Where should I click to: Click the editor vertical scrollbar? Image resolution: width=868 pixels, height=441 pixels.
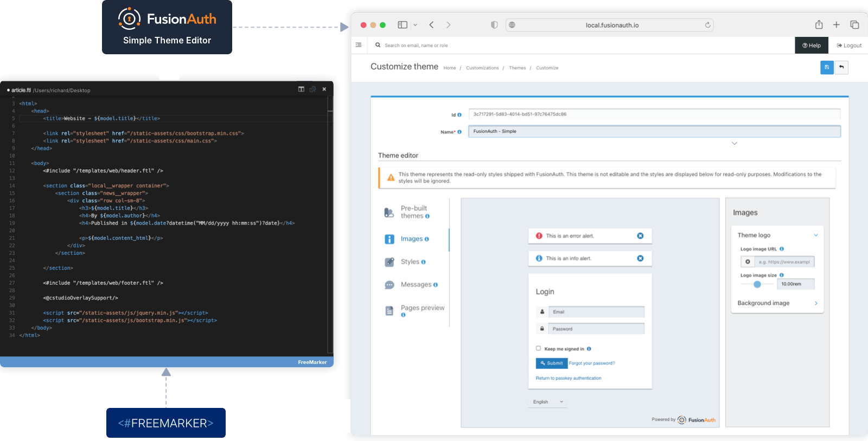coord(330,225)
